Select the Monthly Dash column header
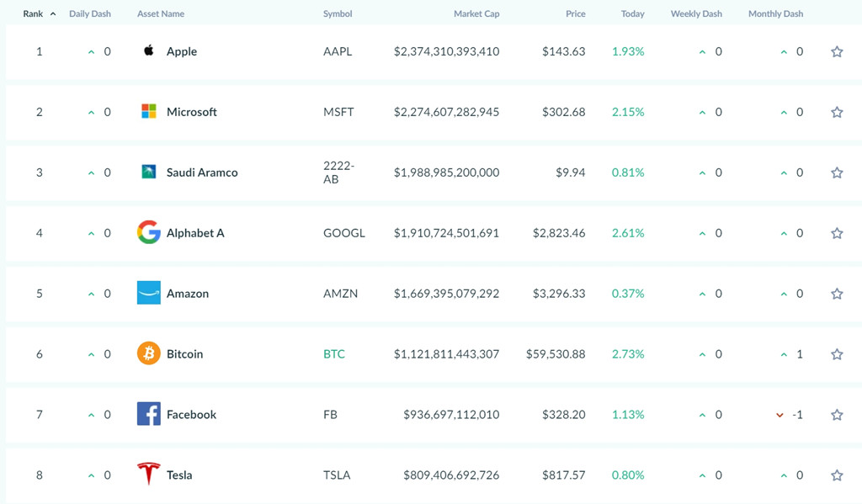 775,13
